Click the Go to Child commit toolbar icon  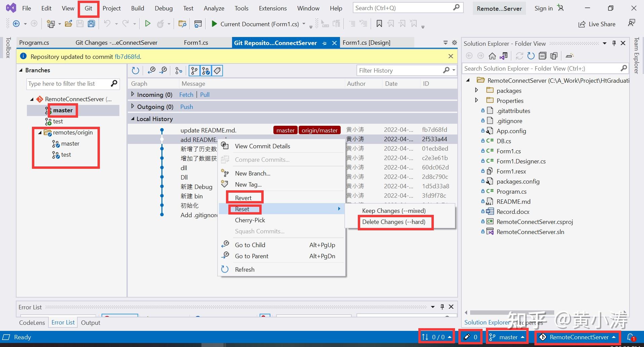click(x=152, y=70)
